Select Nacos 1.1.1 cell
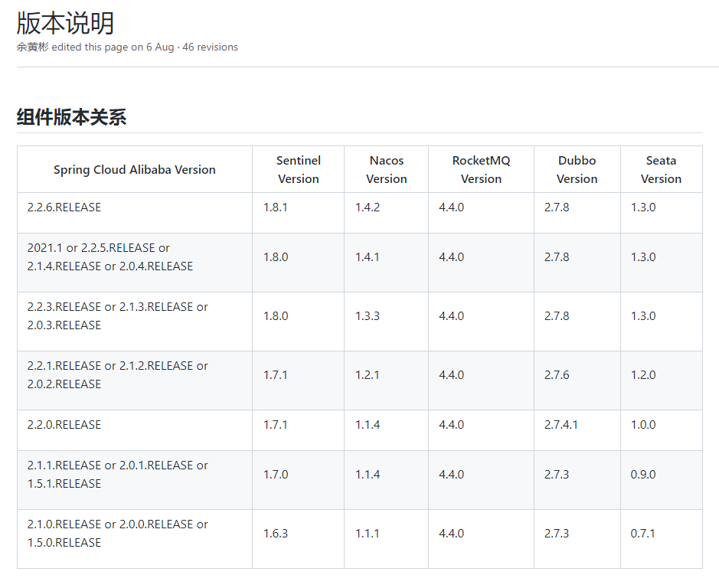Screen dimensions: 719x588 tap(386, 539)
